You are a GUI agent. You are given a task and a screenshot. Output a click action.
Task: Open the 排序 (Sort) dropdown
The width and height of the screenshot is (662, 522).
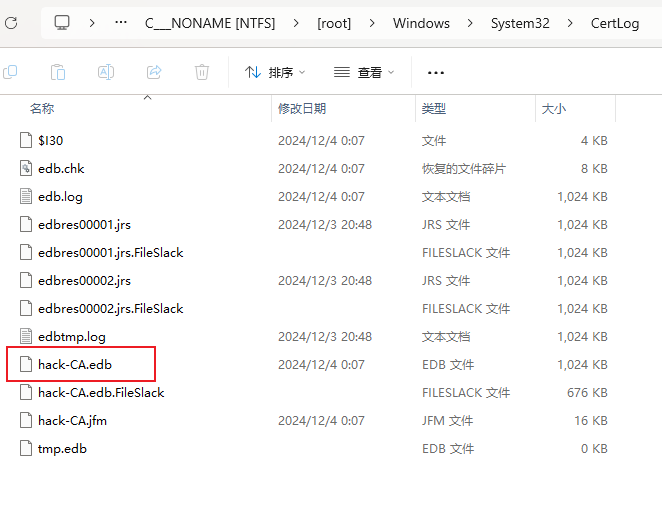pos(275,72)
